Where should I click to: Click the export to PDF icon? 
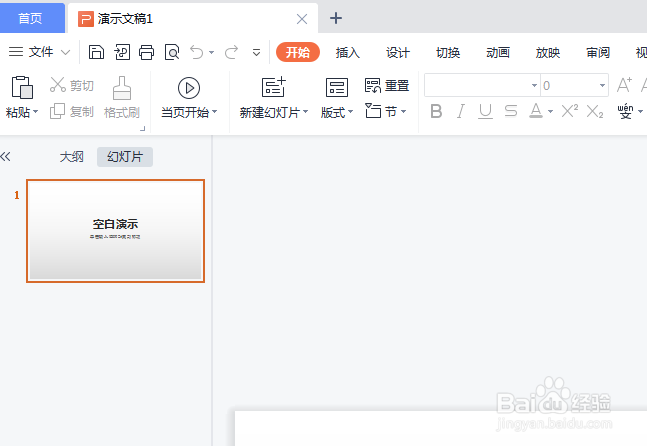[x=122, y=52]
